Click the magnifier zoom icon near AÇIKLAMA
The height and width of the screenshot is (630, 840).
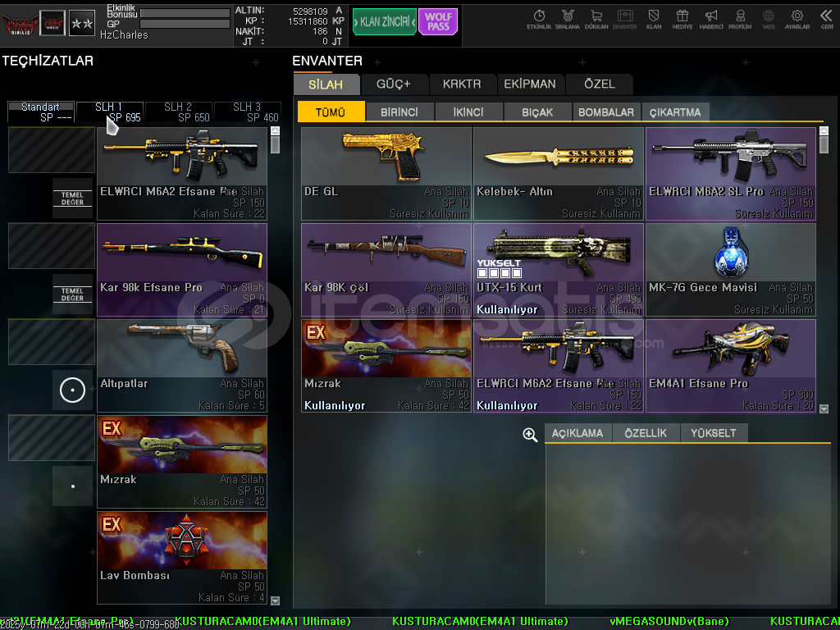[530, 435]
